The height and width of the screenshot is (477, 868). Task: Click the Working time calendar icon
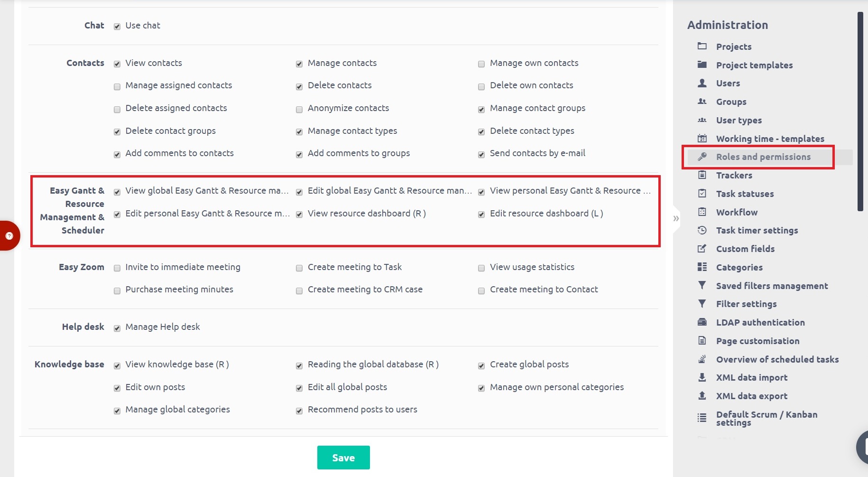[702, 139]
